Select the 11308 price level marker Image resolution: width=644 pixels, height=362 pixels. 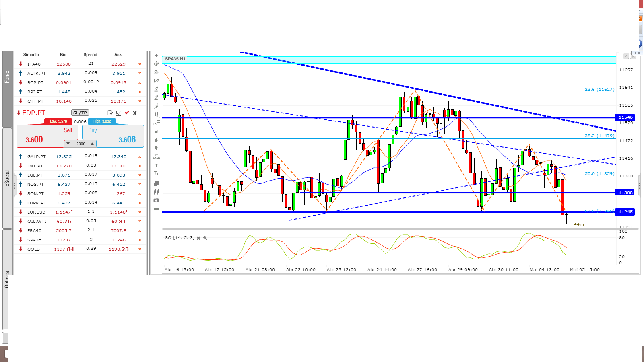(x=625, y=193)
